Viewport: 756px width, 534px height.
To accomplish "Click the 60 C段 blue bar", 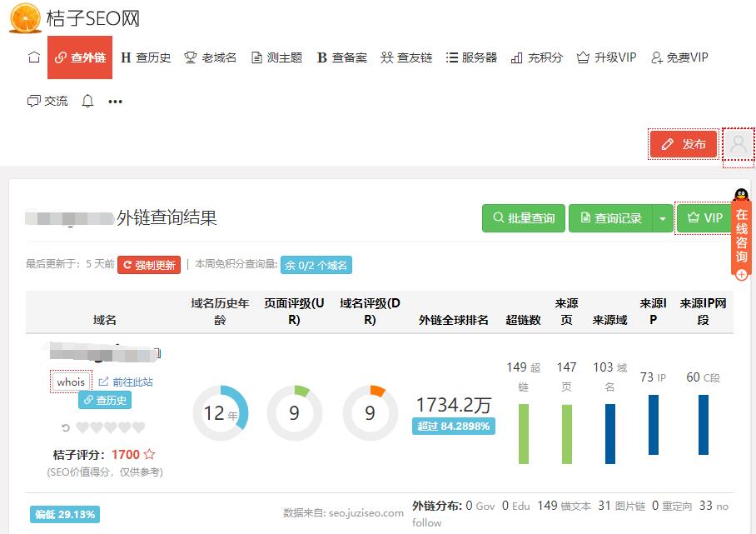I will tap(704, 425).
